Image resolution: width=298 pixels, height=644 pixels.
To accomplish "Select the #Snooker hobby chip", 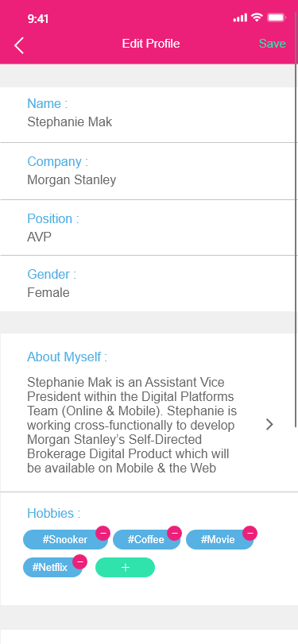I will coord(65,540).
